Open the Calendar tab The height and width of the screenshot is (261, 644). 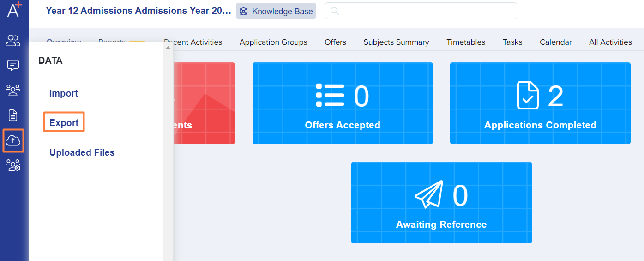click(x=555, y=42)
